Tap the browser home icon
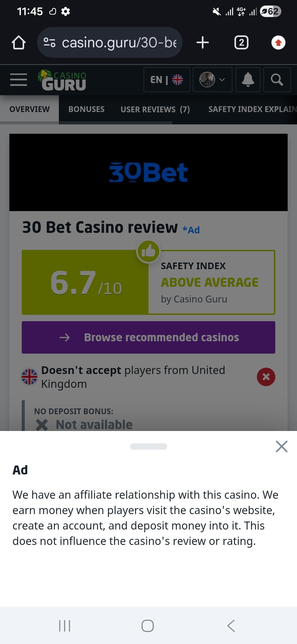Image resolution: width=297 pixels, height=644 pixels. [x=19, y=43]
